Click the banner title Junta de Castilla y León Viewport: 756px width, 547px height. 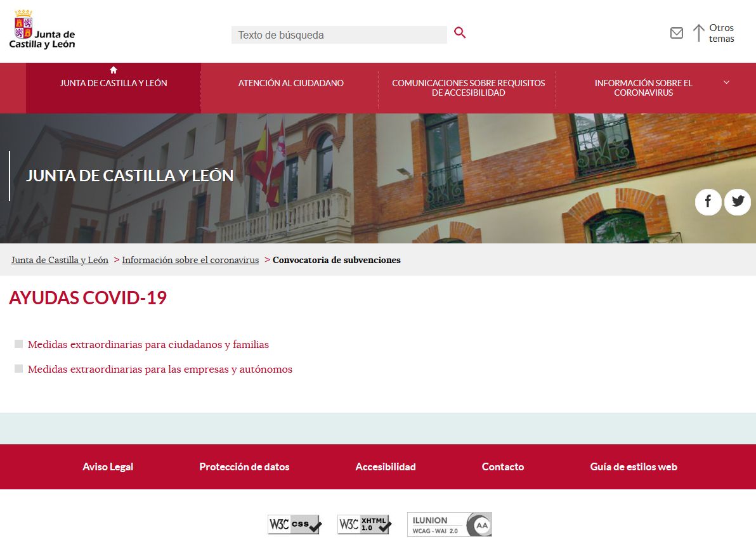129,176
